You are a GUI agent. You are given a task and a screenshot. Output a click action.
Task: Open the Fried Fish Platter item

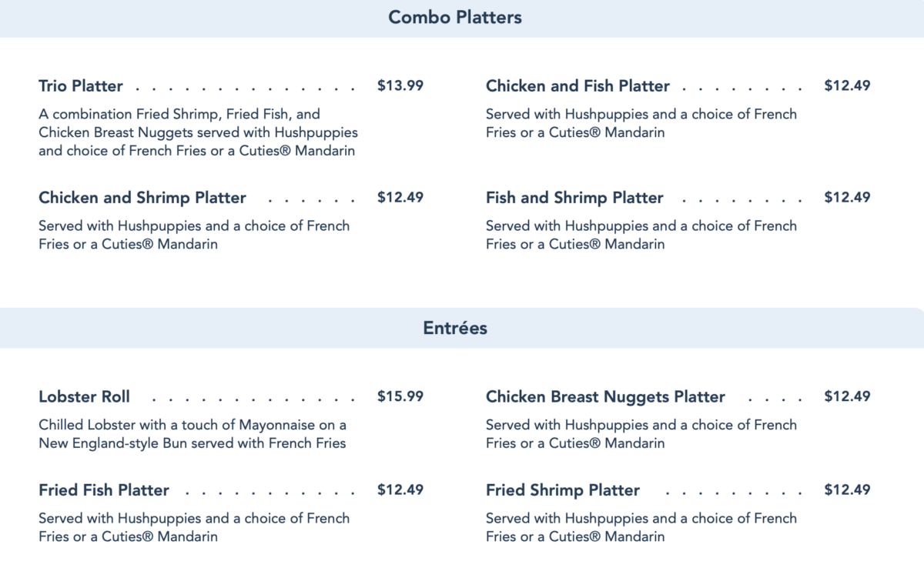(x=104, y=490)
